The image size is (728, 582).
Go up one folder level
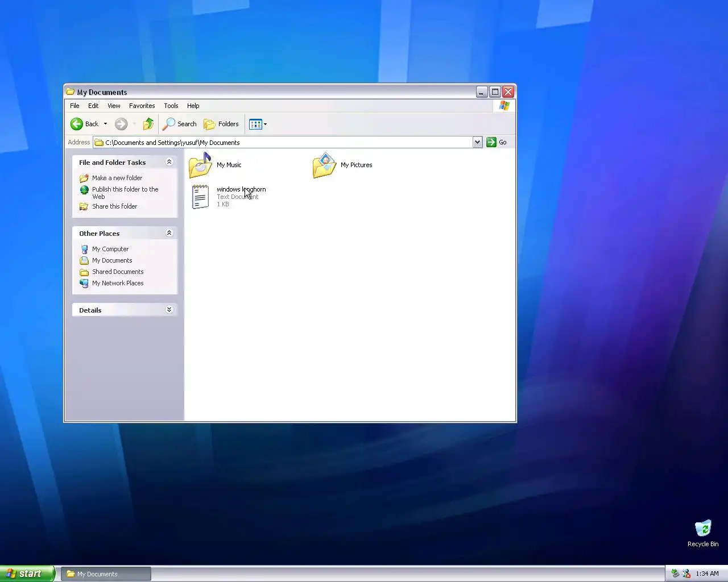pos(148,124)
